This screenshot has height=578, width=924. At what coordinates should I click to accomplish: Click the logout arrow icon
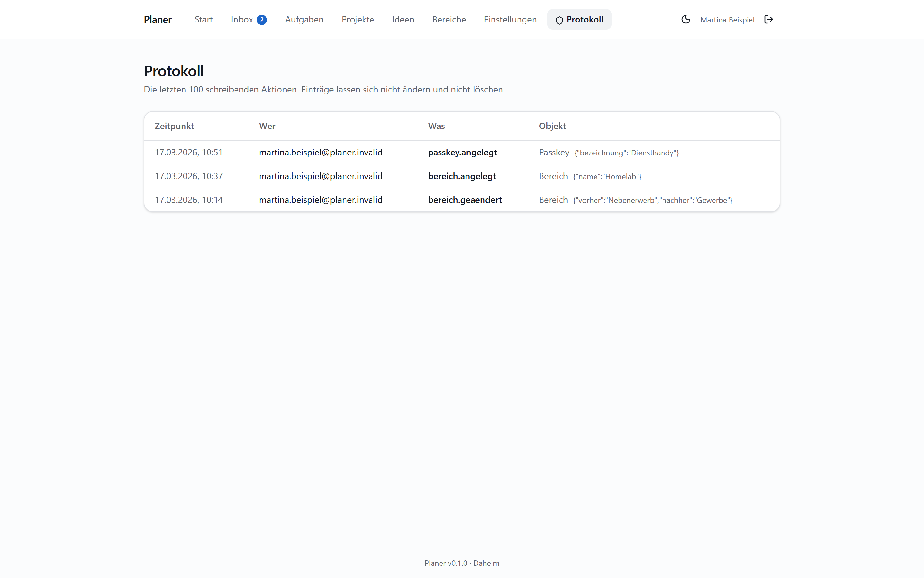(x=769, y=20)
